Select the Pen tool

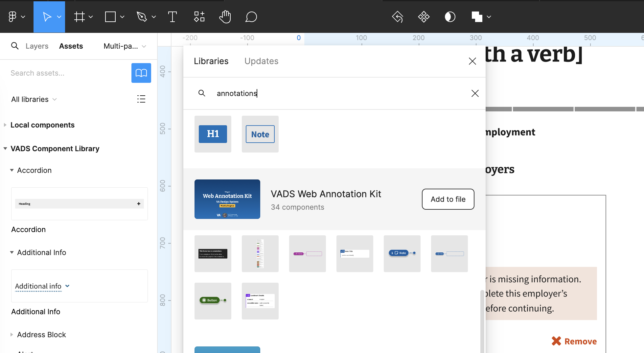click(x=142, y=16)
